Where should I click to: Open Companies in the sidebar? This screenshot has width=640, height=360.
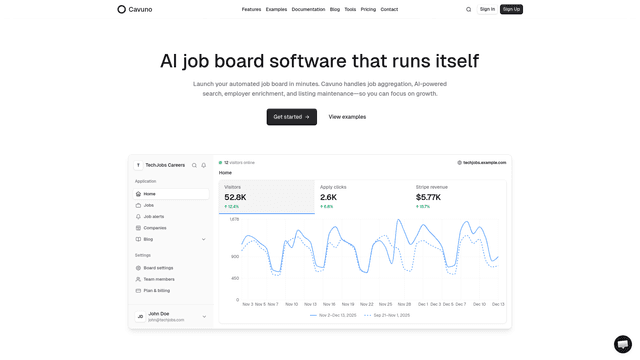tap(171, 228)
